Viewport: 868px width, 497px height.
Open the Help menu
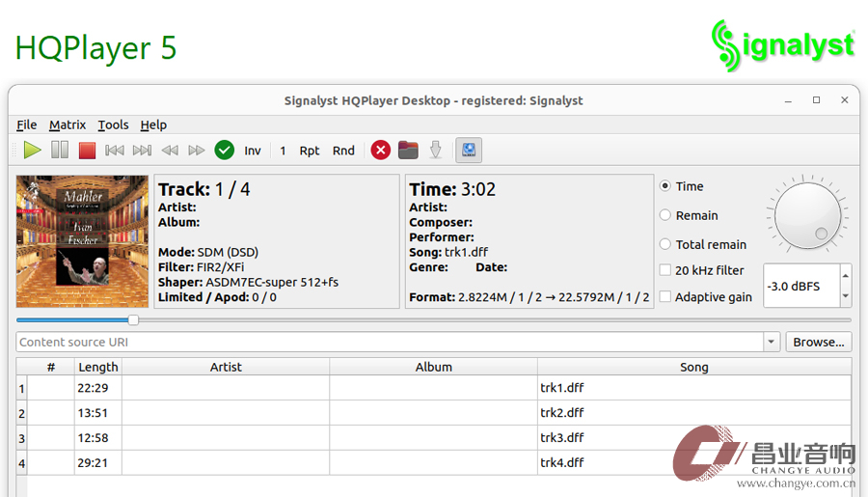pyautogui.click(x=153, y=125)
